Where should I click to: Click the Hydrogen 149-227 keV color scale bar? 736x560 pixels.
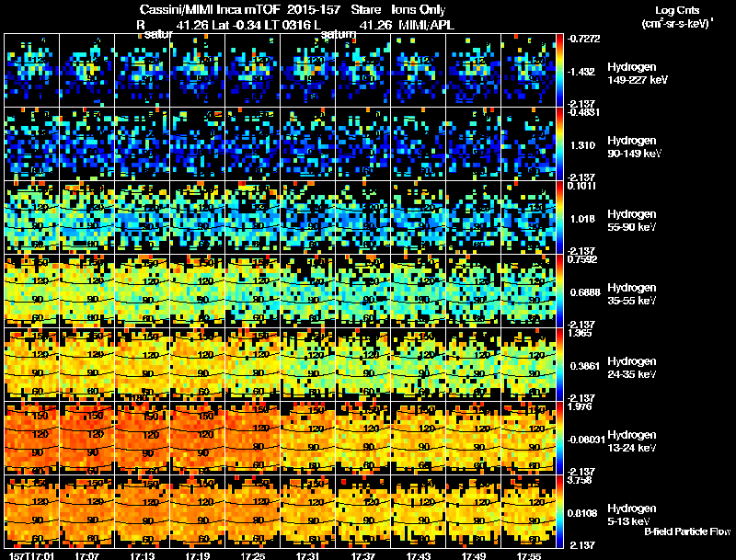(x=559, y=70)
